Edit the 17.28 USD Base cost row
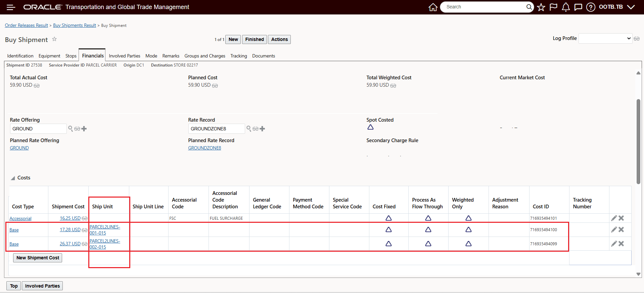This screenshot has width=644, height=293. pyautogui.click(x=614, y=229)
